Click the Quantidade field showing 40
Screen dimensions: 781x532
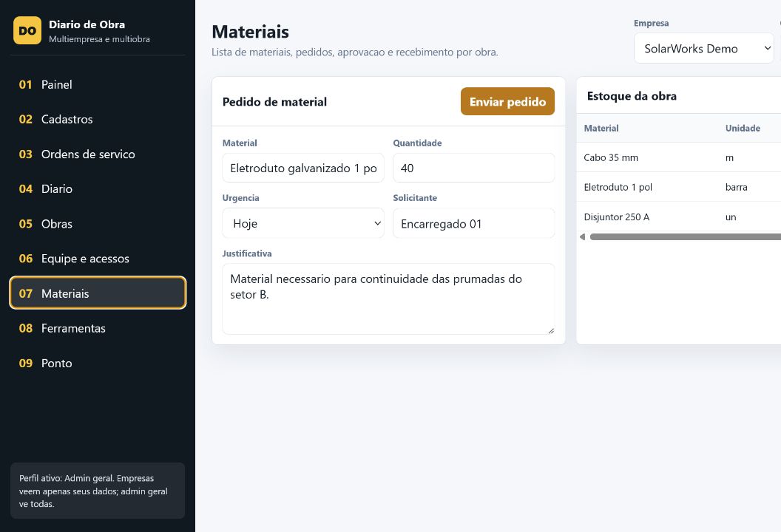coord(473,168)
